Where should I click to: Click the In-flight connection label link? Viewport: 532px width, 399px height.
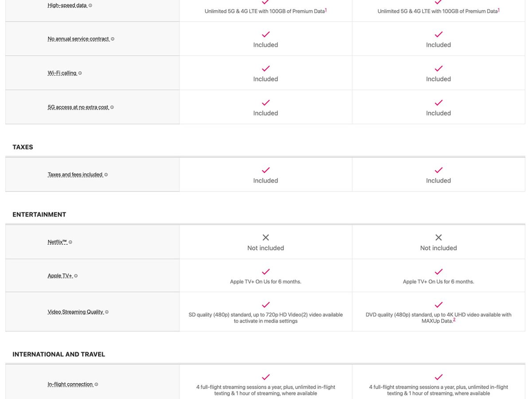coord(70,384)
